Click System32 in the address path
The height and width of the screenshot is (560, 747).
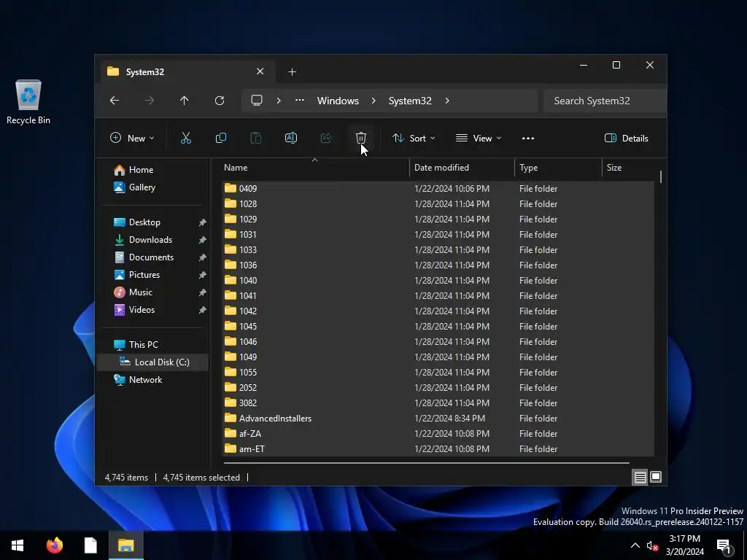click(x=410, y=101)
